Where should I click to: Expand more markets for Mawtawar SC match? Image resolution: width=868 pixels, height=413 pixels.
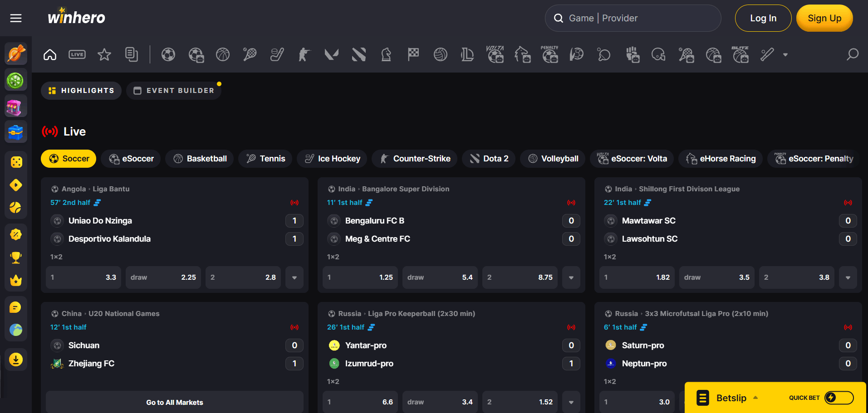tap(848, 277)
